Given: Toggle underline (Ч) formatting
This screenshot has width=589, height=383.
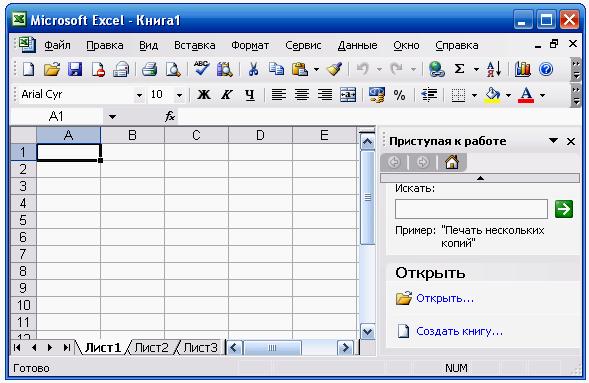Looking at the screenshot, I should pos(249,95).
